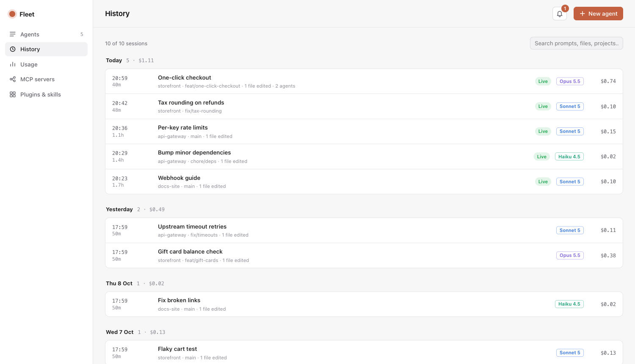Open the Agents section
This screenshot has width=635, height=364.
click(x=46, y=34)
